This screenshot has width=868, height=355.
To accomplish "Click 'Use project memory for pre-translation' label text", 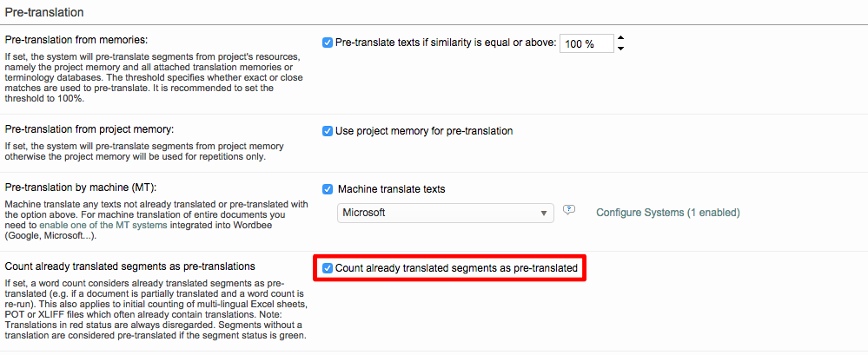I will click(x=424, y=131).
